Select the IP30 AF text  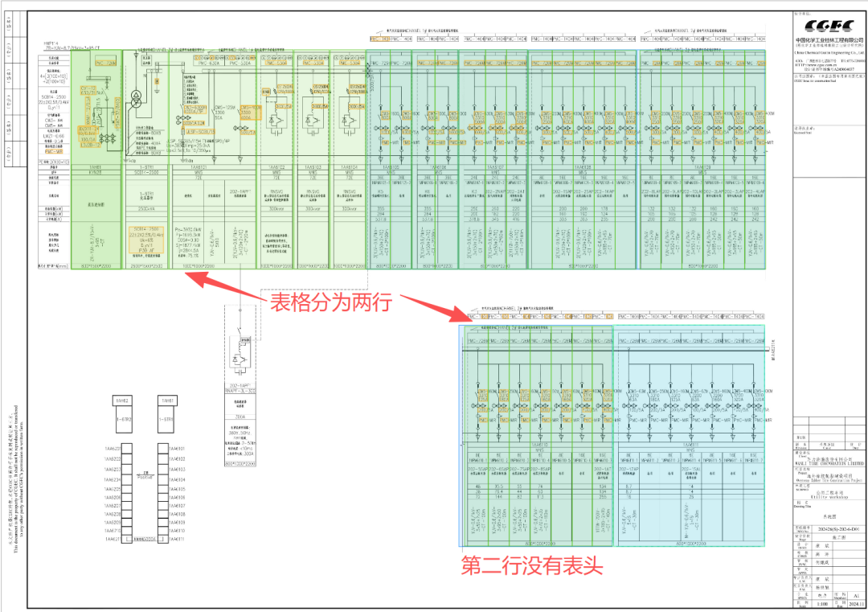146,250
